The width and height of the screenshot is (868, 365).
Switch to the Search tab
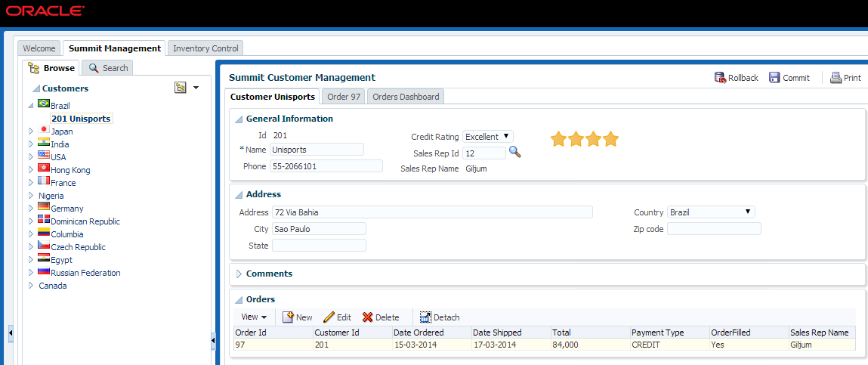coord(108,68)
